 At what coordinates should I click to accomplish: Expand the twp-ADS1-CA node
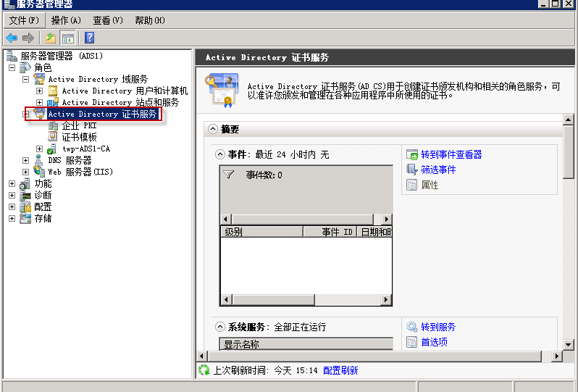[x=39, y=149]
